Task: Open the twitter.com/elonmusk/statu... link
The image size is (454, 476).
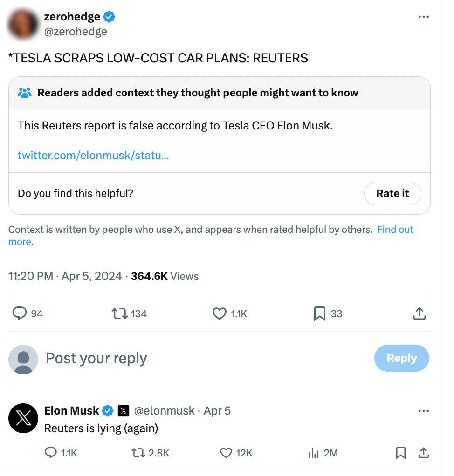Action: (x=93, y=155)
